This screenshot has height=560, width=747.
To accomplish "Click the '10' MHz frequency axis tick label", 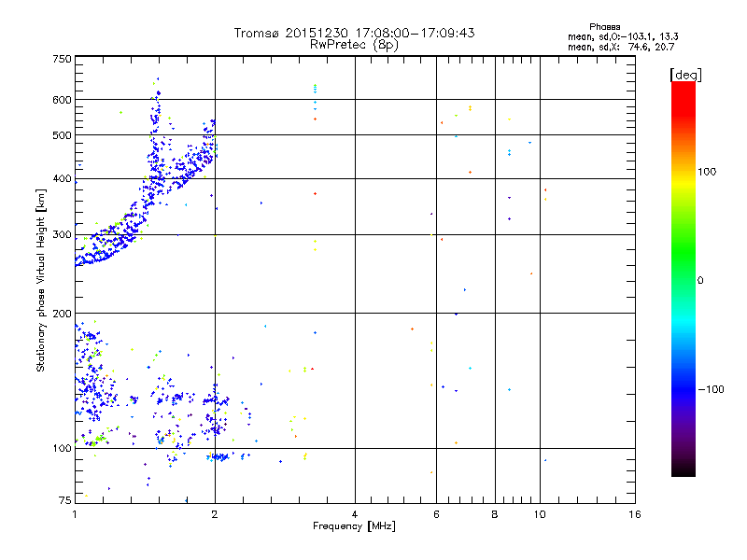I will click(x=540, y=514).
